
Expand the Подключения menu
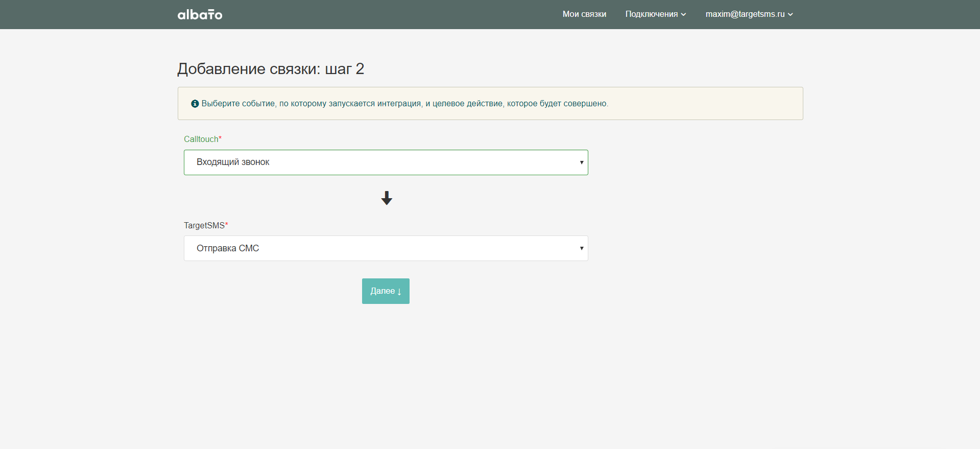pyautogui.click(x=656, y=14)
